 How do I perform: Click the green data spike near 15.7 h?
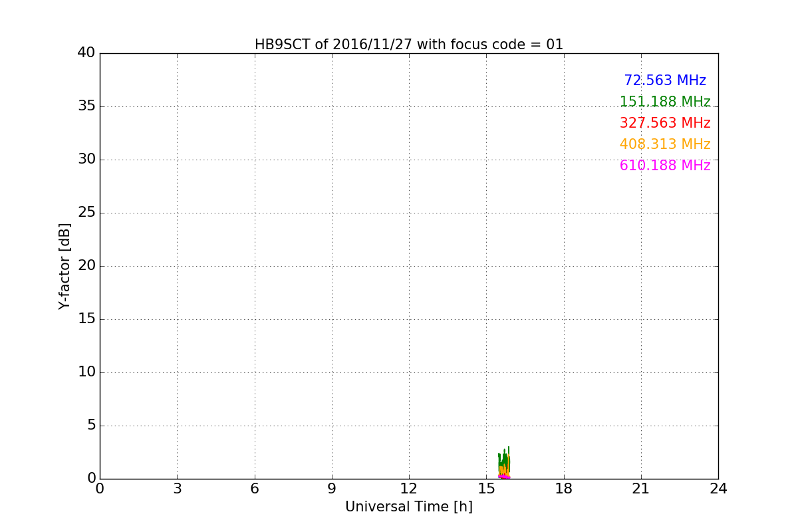tap(504, 460)
